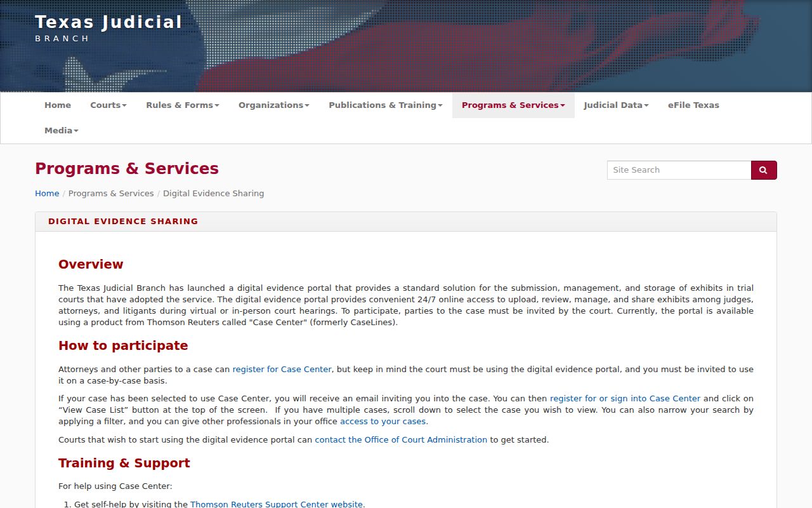Open the 'access to your cases' link
The width and height of the screenshot is (812, 508).
[x=383, y=422]
